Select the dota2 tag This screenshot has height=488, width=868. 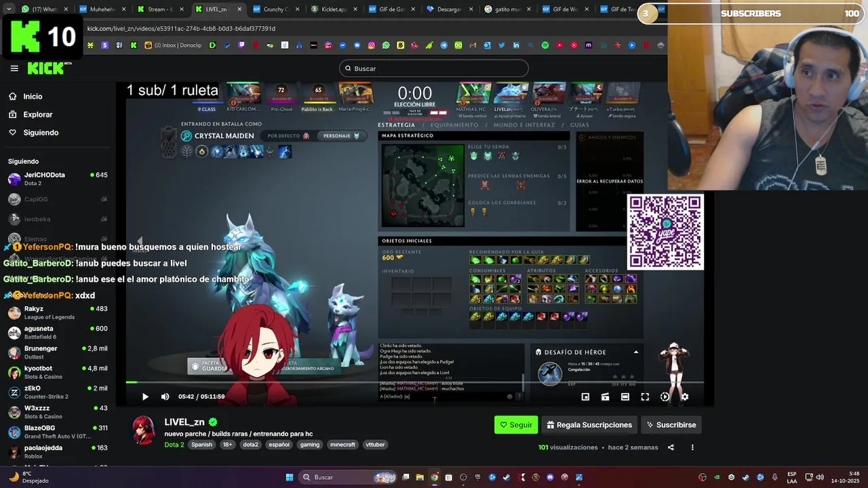tap(251, 445)
